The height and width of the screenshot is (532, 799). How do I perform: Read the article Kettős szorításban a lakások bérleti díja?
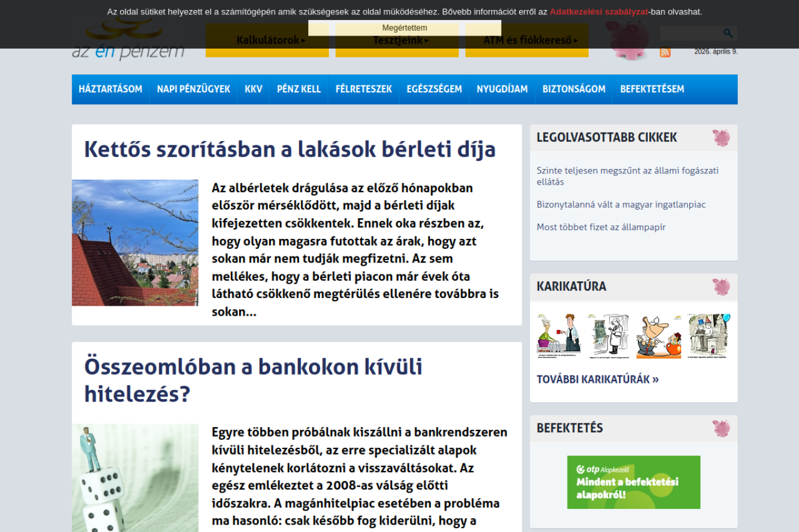[x=290, y=150]
